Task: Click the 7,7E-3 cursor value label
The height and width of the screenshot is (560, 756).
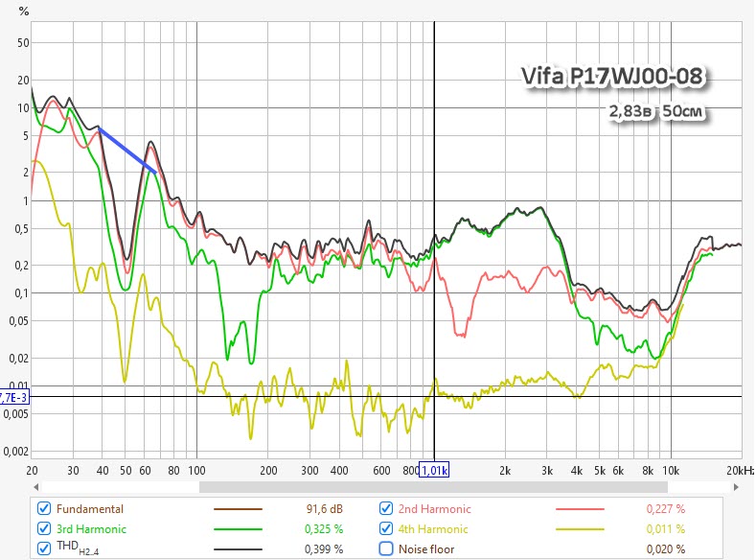Action: 14,398
